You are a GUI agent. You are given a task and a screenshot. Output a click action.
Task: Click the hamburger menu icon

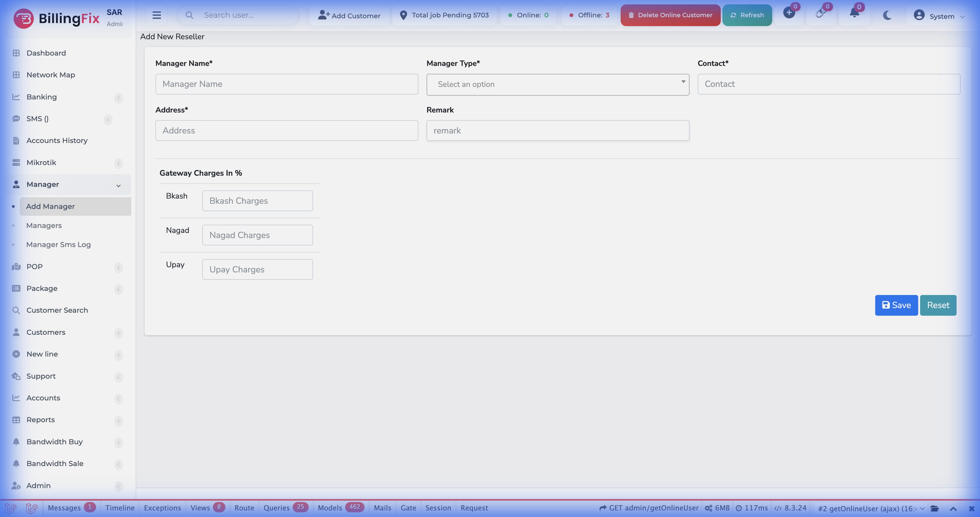(x=156, y=15)
